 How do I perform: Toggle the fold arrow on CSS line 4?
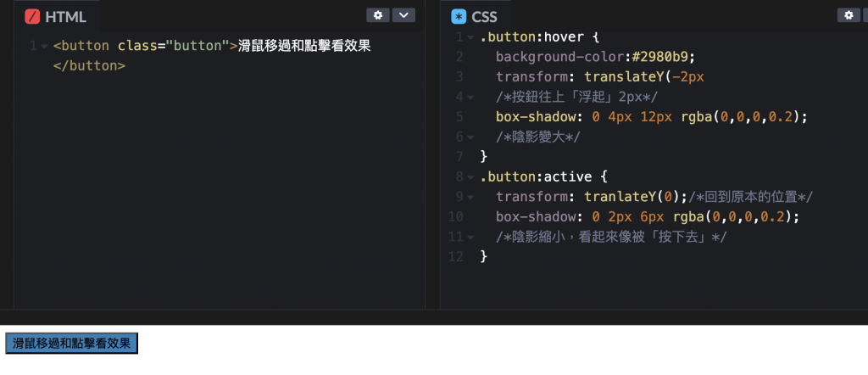point(470,98)
